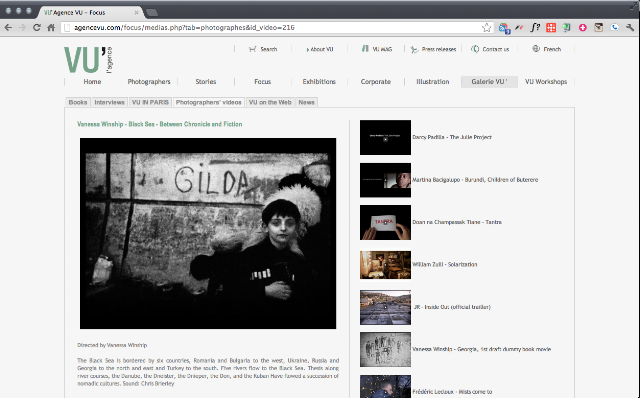Open JR Inside Out trailer thumbnail
Viewport: 640px width, 398px height.
tap(385, 307)
